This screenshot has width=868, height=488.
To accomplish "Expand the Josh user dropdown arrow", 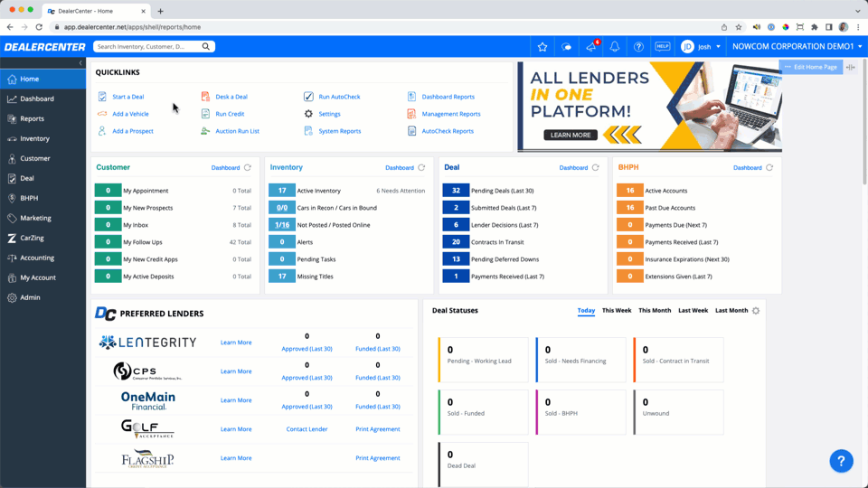I will pos(719,47).
